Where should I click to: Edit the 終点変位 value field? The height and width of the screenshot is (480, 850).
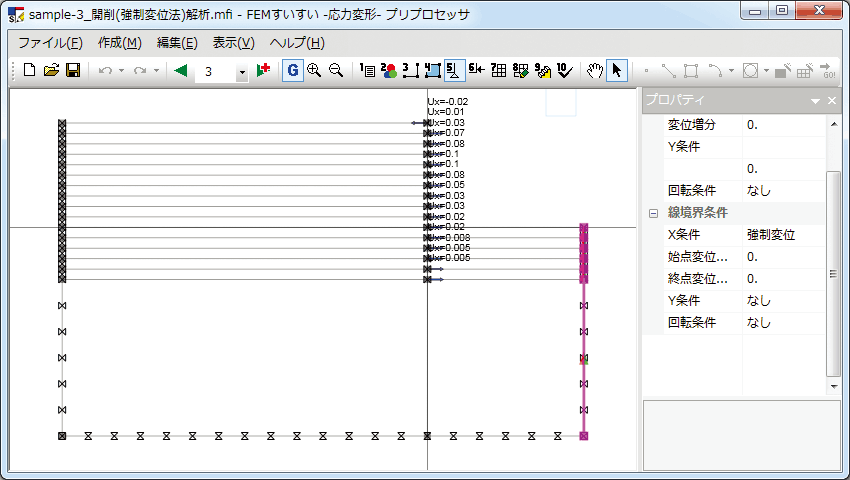[x=784, y=279]
